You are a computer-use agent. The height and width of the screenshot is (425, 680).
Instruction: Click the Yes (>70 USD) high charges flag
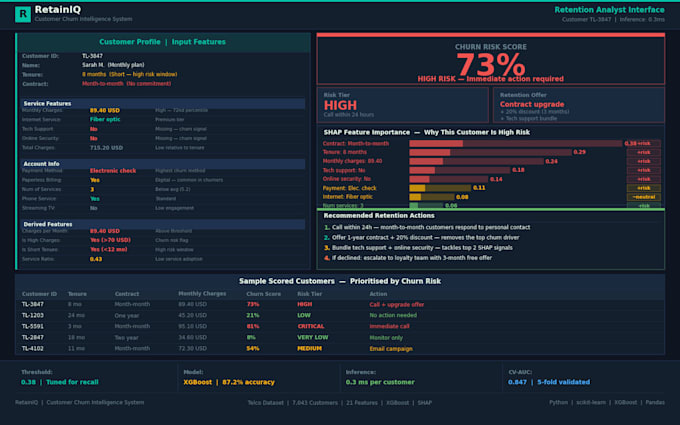110,240
